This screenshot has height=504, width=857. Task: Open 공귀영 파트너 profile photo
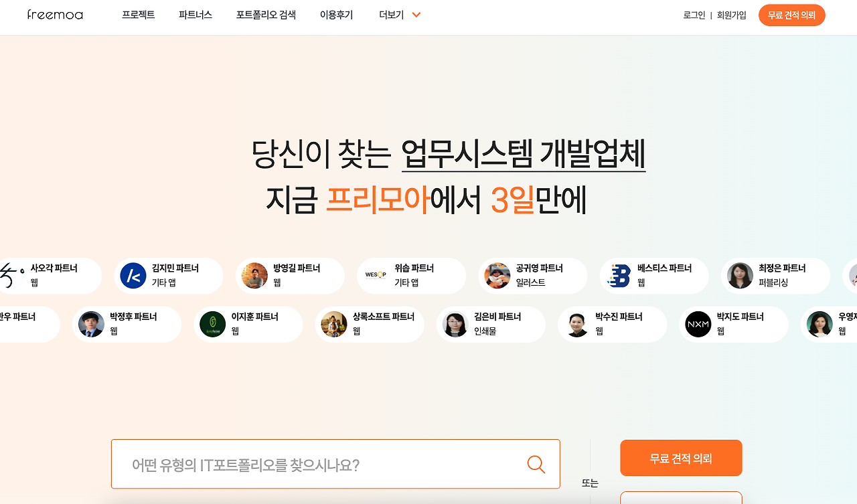tap(497, 276)
